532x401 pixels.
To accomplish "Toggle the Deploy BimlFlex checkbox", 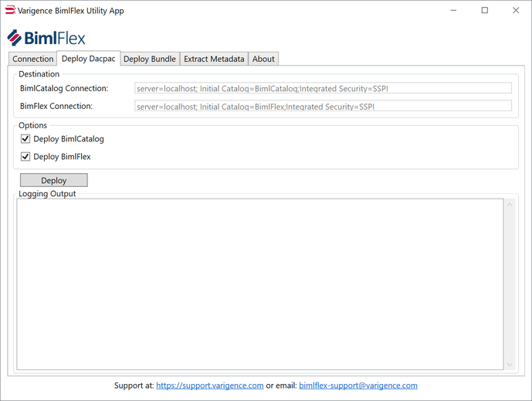I will tap(25, 156).
